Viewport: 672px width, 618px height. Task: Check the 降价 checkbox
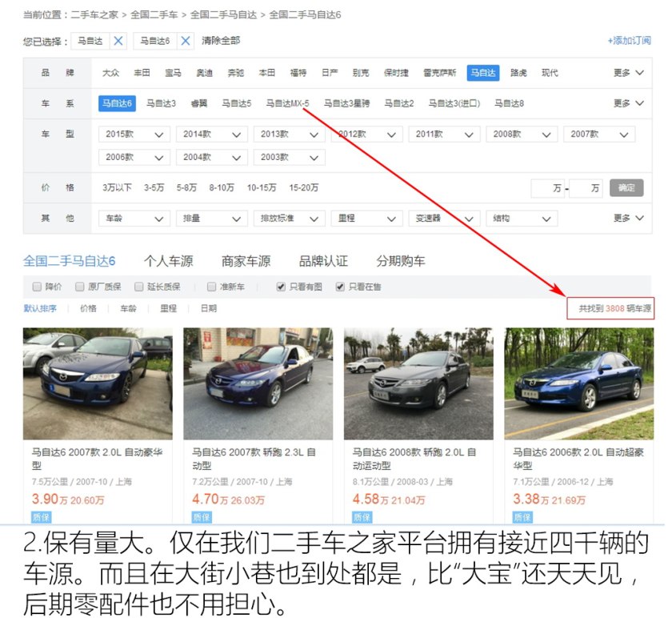pyautogui.click(x=37, y=287)
